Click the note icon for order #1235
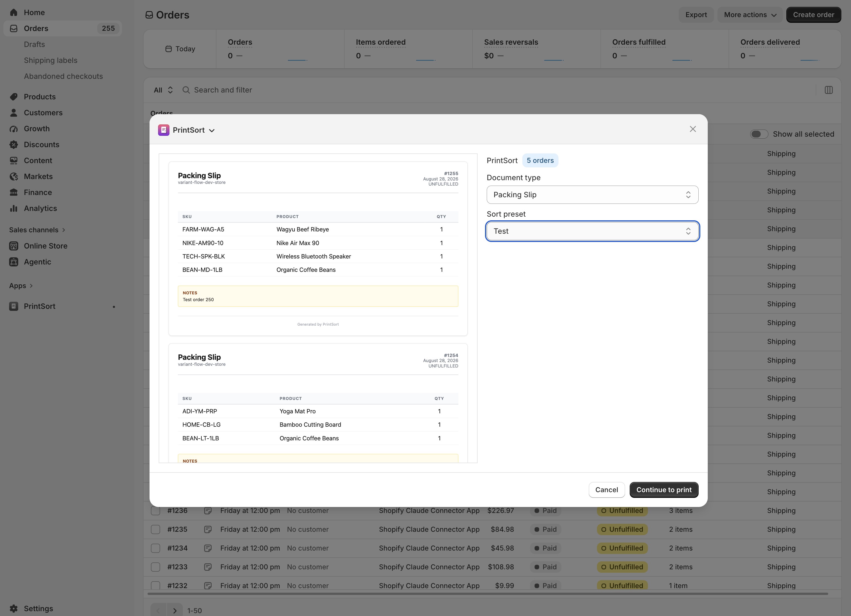 pyautogui.click(x=208, y=529)
